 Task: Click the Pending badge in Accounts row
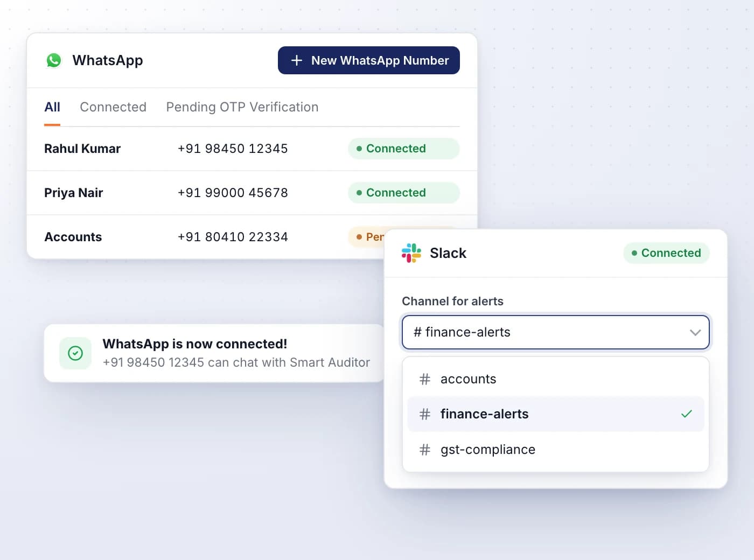[x=367, y=237]
